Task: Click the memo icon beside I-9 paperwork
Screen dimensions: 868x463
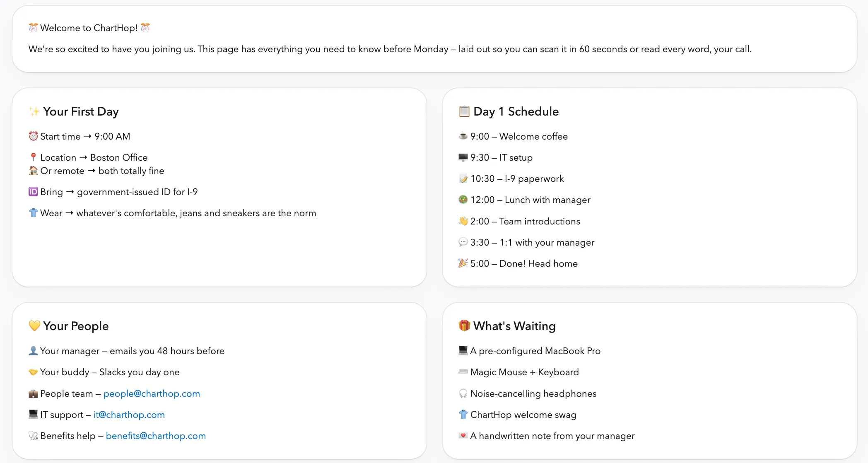Action: (463, 178)
